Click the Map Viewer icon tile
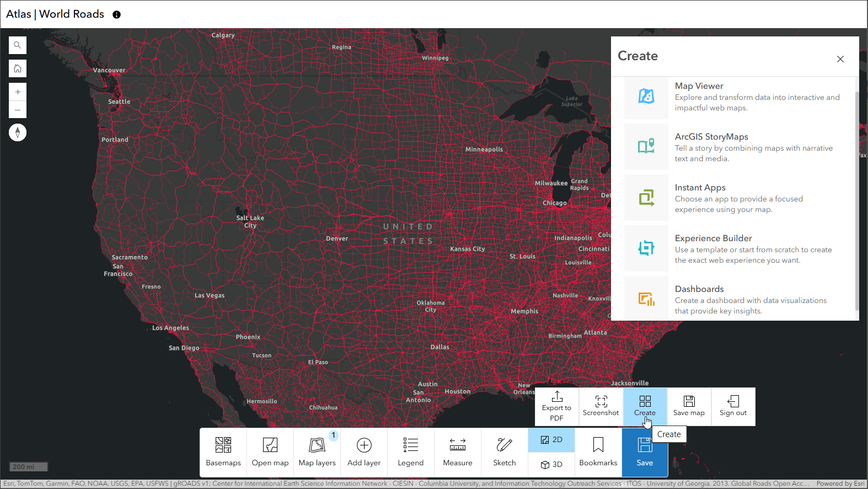Viewport: 868px width, 489px height. [646, 97]
